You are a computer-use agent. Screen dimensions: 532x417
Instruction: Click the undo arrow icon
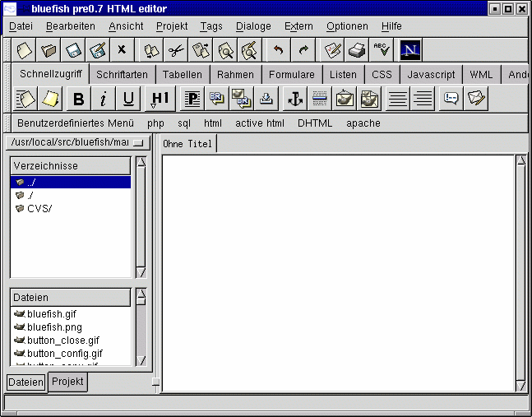tap(278, 51)
